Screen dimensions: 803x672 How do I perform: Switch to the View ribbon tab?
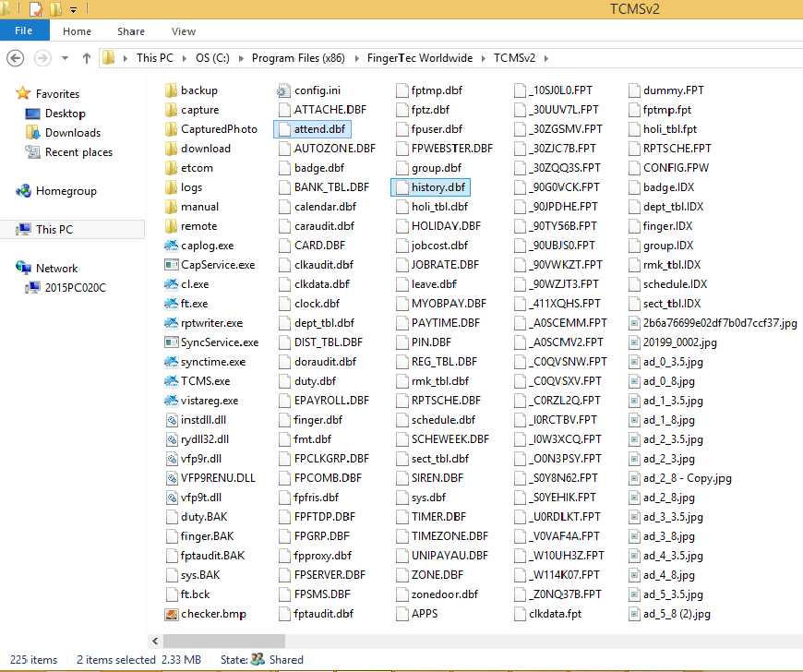click(184, 31)
